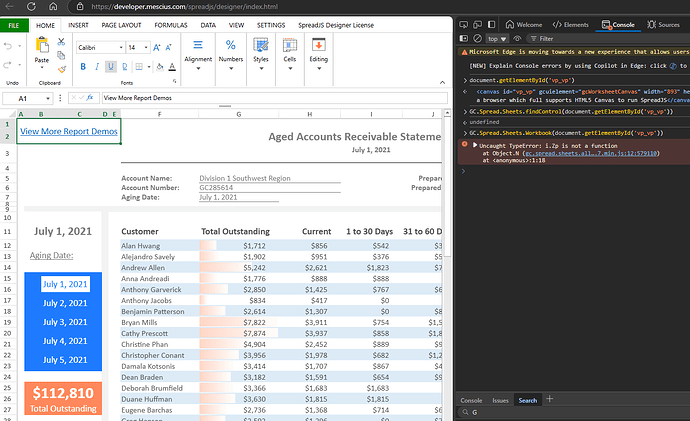Switch to the DATA ribbon tab

[x=208, y=25]
